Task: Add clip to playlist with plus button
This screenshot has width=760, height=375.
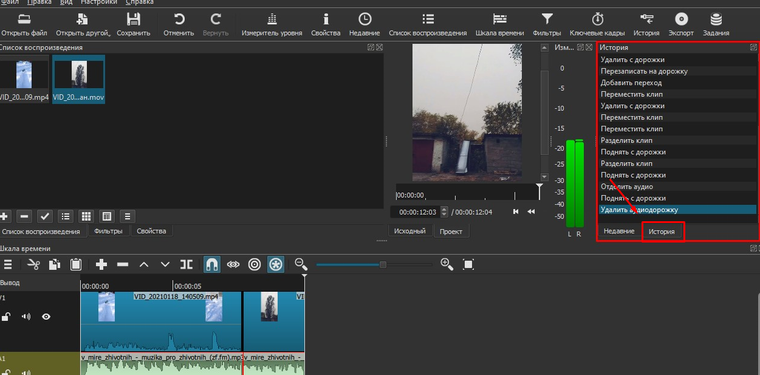Action: pos(5,216)
